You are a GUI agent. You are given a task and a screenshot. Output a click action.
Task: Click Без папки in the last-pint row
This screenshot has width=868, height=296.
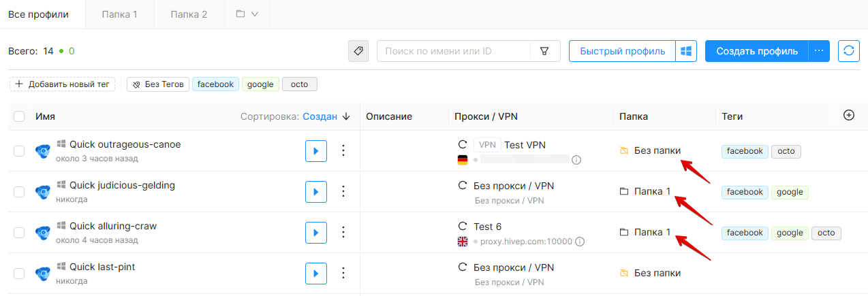(657, 273)
